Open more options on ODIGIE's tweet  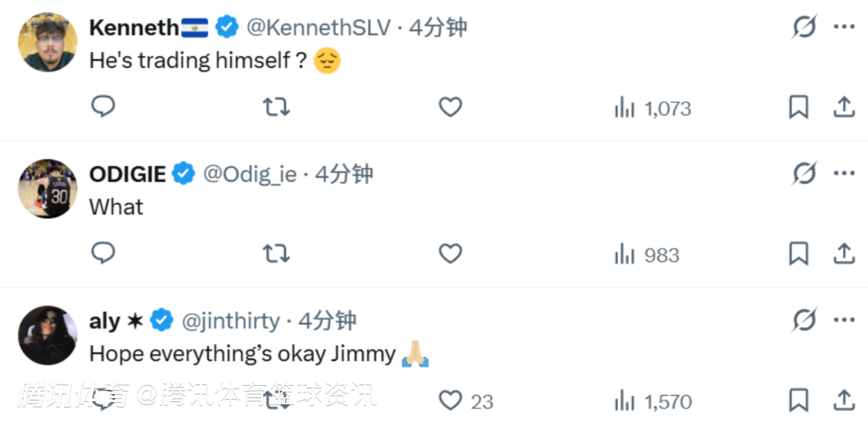(844, 174)
